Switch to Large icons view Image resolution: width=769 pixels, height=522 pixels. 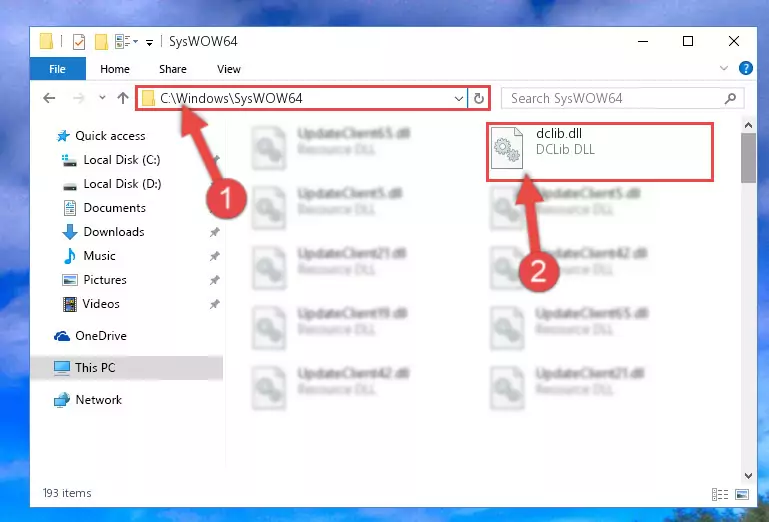coord(743,495)
